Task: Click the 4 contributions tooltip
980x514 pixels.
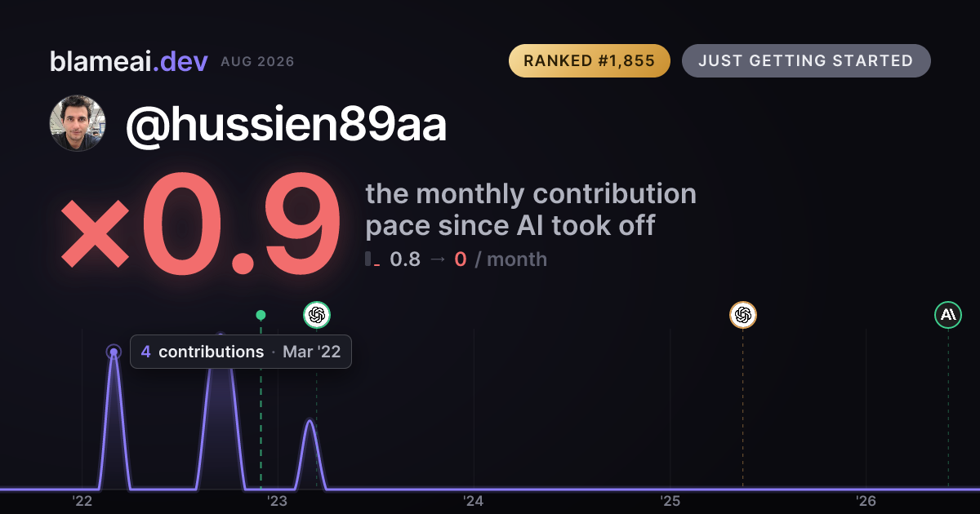Action: pos(241,352)
